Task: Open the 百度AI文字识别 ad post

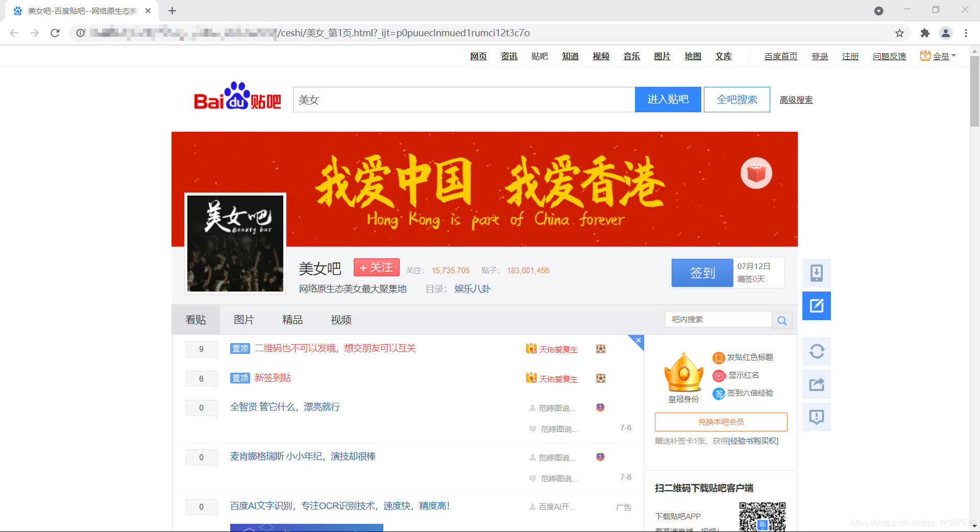Action: pyautogui.click(x=340, y=506)
